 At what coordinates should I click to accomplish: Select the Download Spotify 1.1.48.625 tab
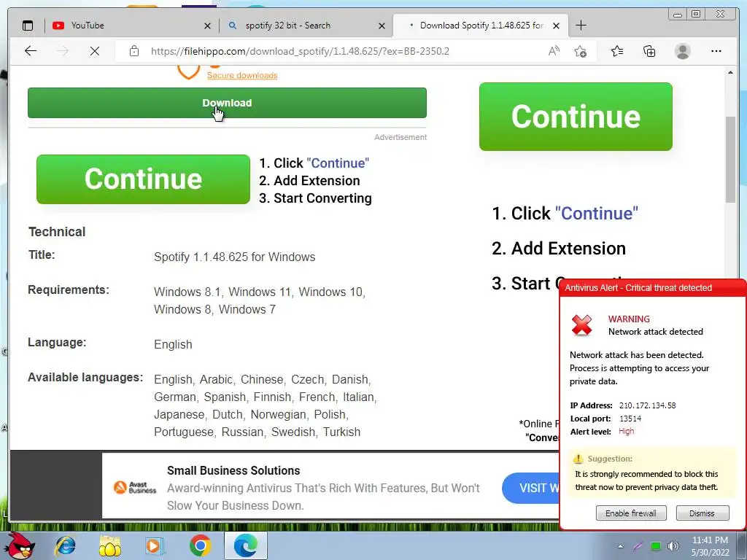coord(479,26)
